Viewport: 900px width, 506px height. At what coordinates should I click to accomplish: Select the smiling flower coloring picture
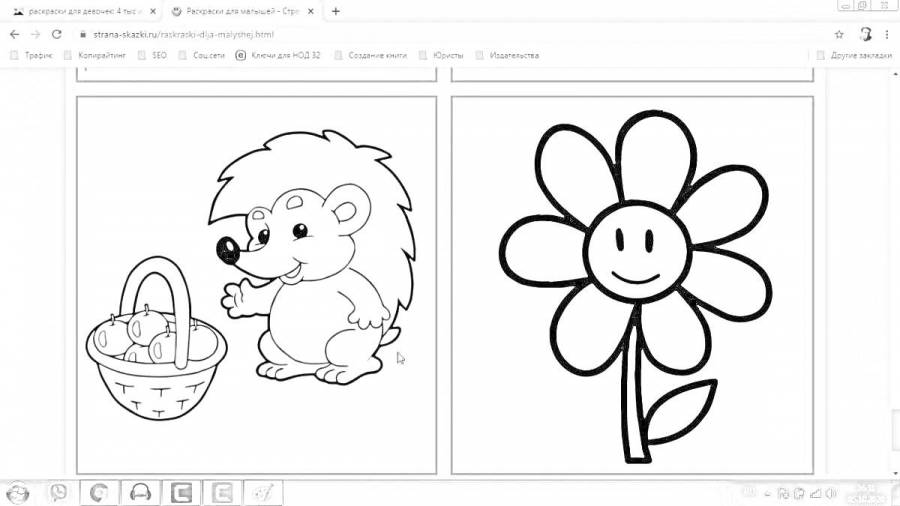tap(632, 285)
